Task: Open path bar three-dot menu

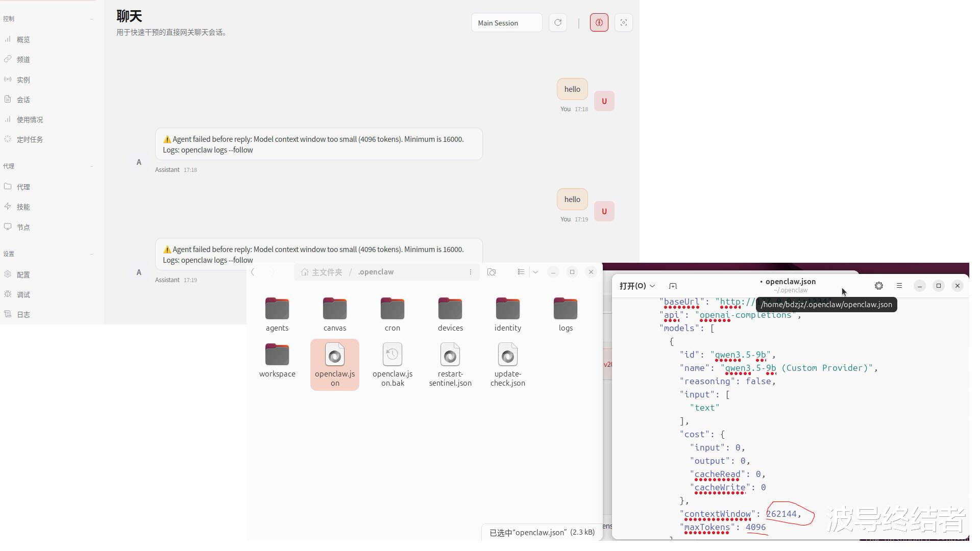Action: point(470,272)
